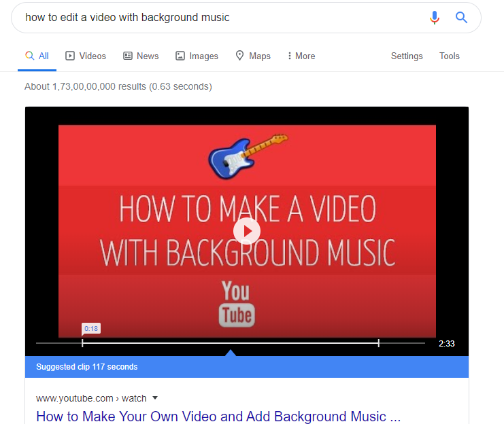The height and width of the screenshot is (424, 504).
Task: Expand the More search options menu
Action: coord(301,56)
